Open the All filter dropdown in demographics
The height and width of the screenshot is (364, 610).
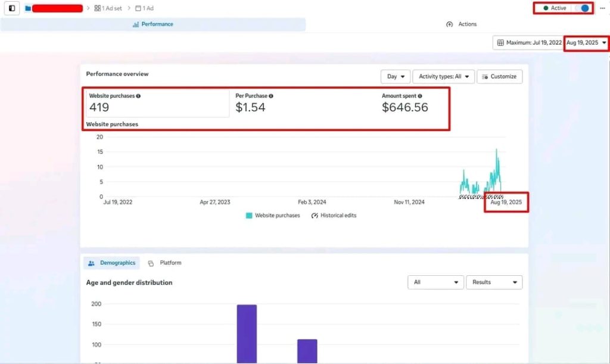[435, 282]
